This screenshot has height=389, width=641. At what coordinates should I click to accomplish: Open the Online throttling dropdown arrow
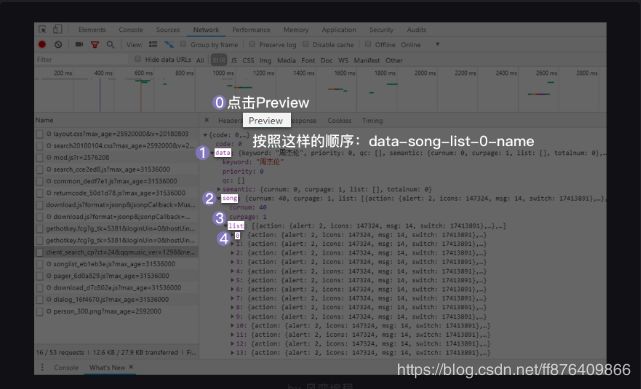(x=437, y=44)
